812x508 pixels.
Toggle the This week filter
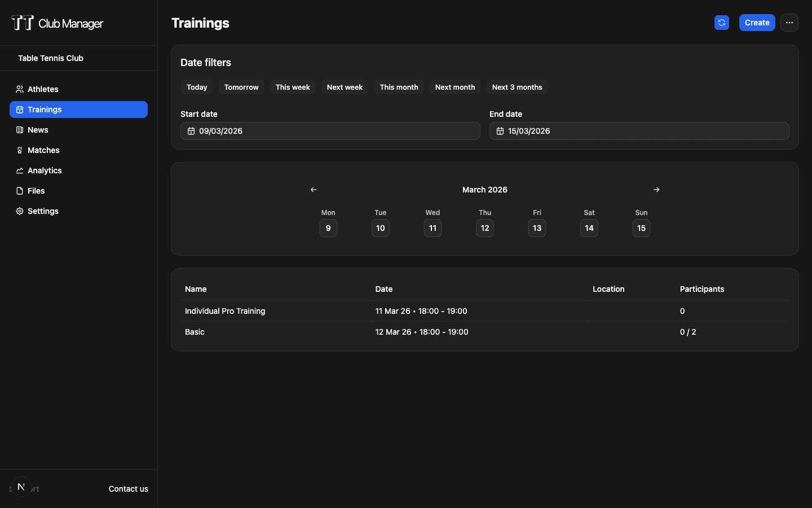292,87
